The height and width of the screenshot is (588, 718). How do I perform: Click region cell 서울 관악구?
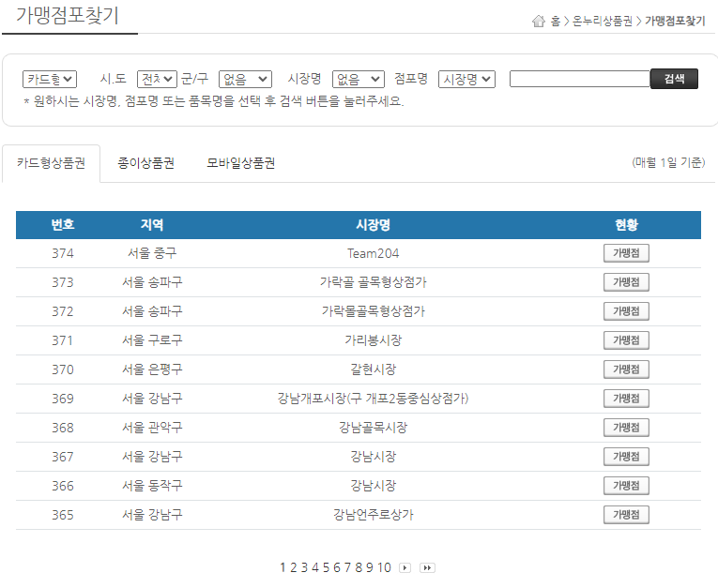point(152,428)
